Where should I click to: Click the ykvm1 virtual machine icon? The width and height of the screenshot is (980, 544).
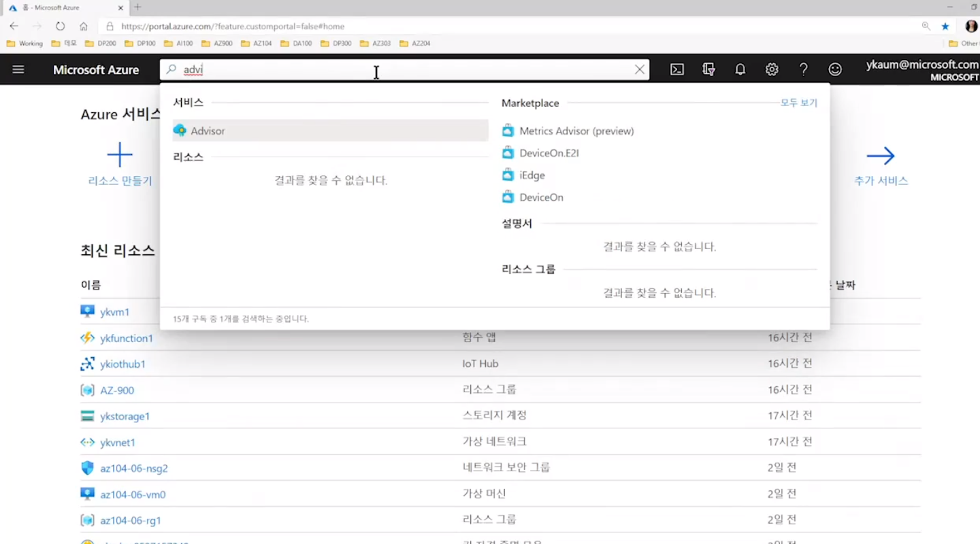pos(87,311)
